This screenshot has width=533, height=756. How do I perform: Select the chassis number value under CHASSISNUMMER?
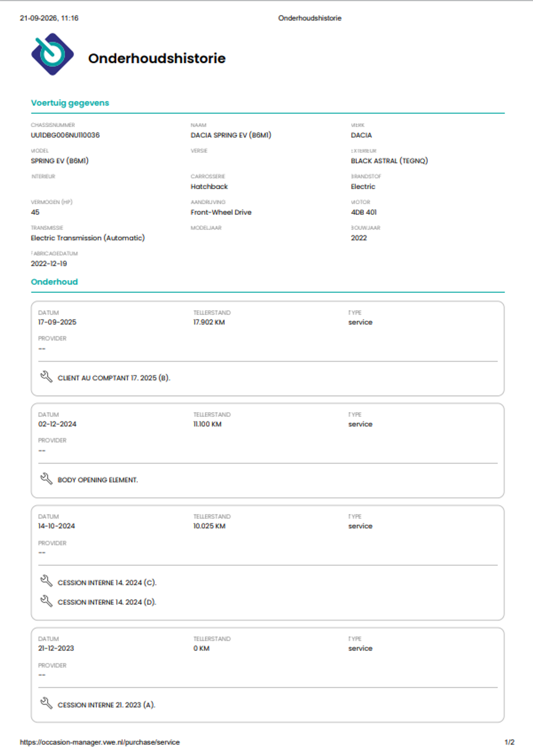coord(65,135)
